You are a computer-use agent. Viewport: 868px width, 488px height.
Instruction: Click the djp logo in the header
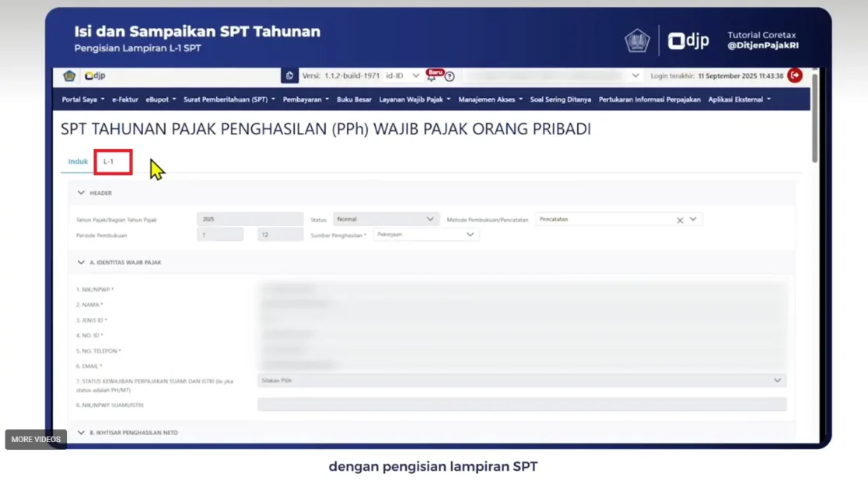96,76
